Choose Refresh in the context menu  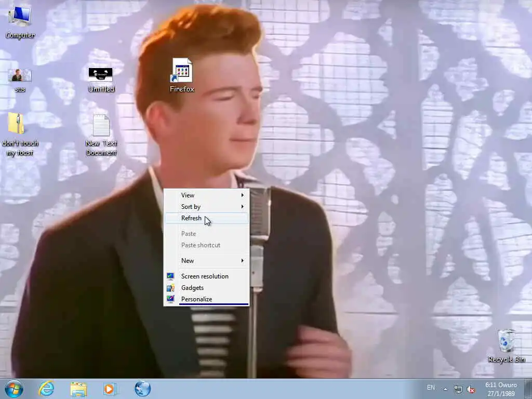pos(207,218)
